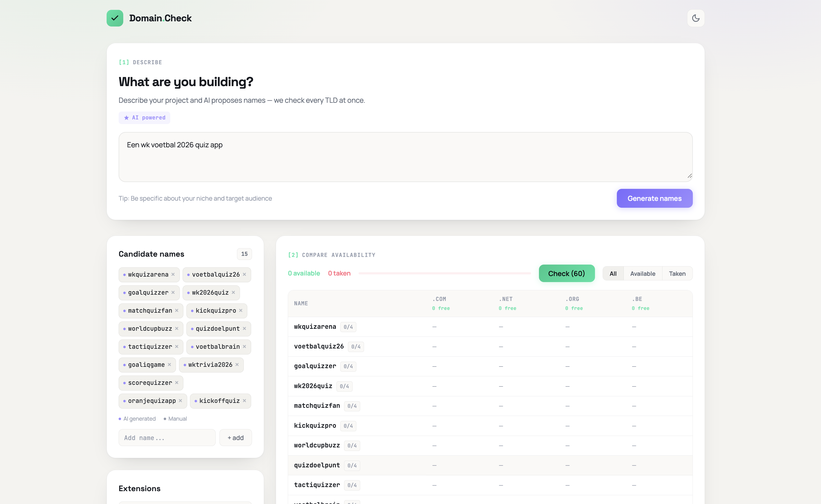Remove scorequizzer chip with its x

point(177,383)
